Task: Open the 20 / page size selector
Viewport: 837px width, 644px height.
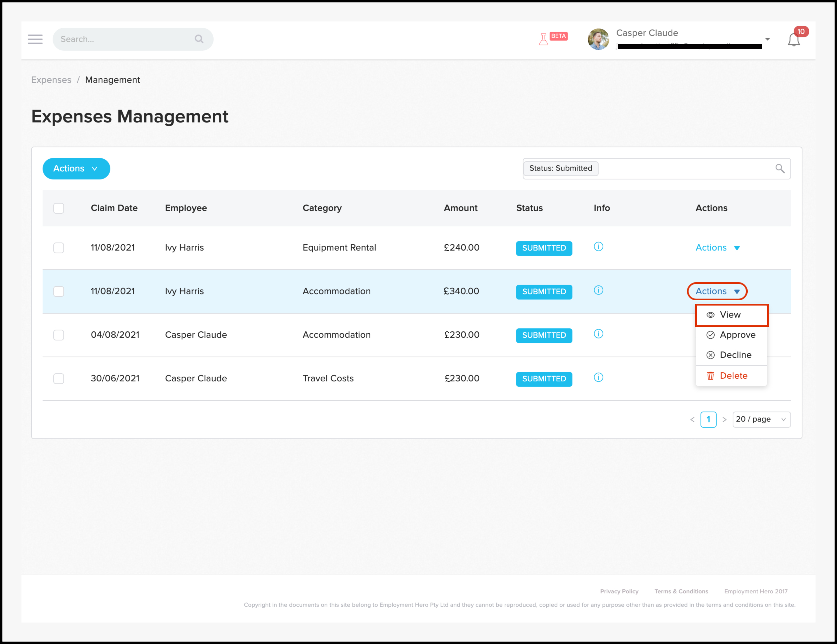Action: coord(761,419)
